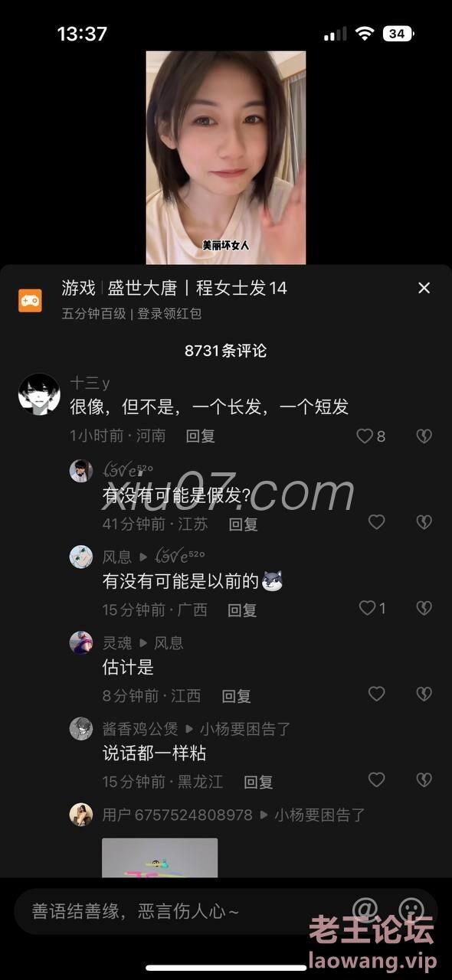Close the comments panel with X

[x=424, y=288]
